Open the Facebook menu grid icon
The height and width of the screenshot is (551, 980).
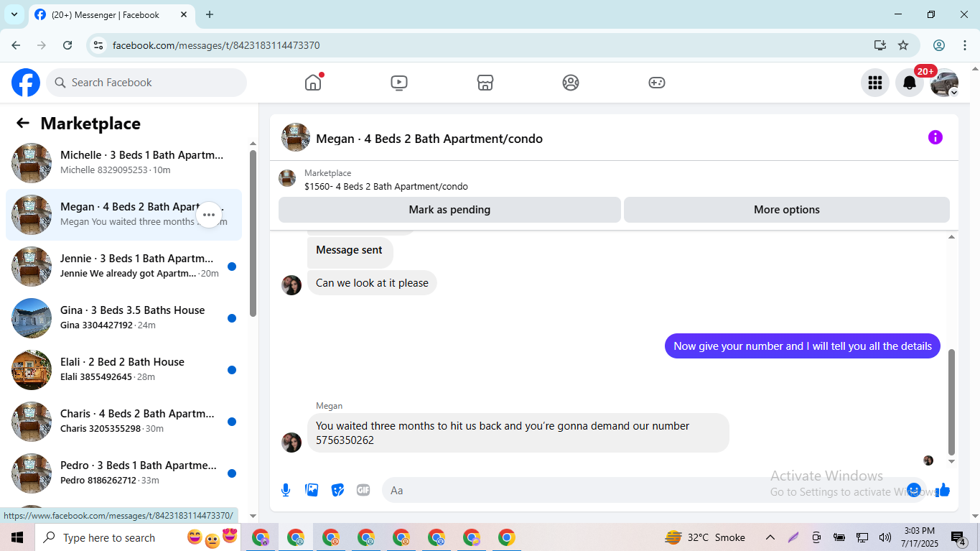coord(874,83)
